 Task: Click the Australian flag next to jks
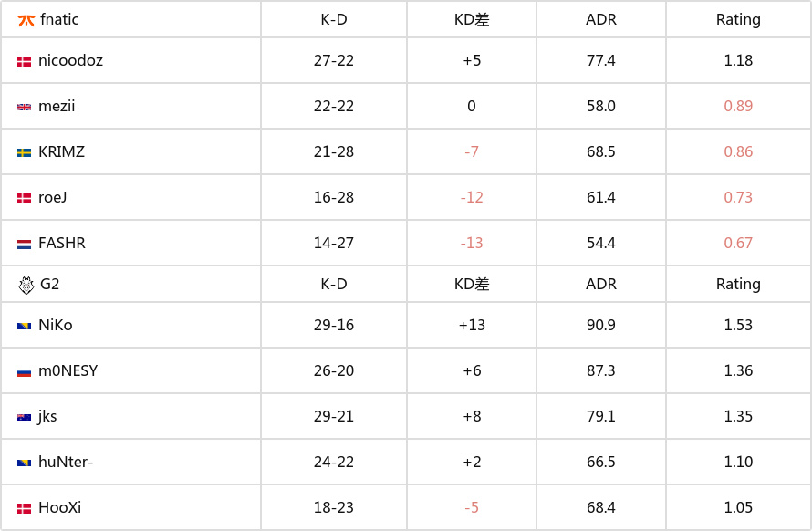tap(25, 418)
